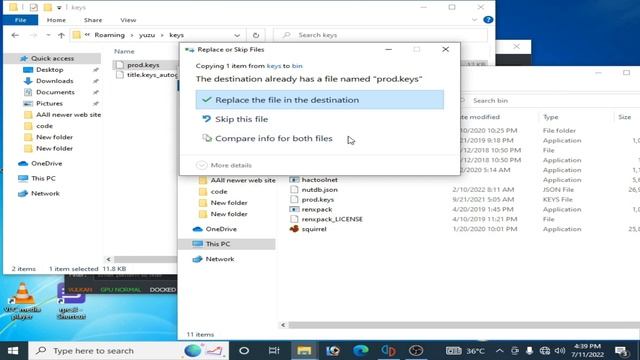640x360 pixels.
Task: Open the Share ribbon tab
Action: 93,20
